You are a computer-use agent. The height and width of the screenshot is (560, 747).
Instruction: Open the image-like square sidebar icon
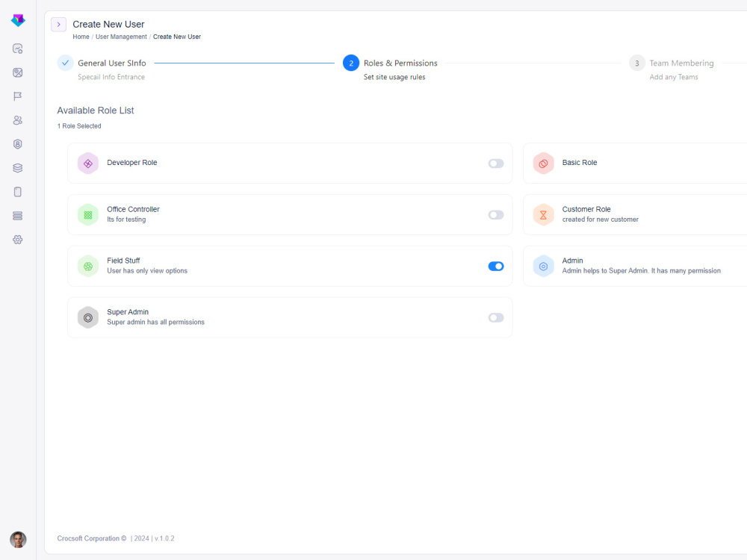click(18, 72)
